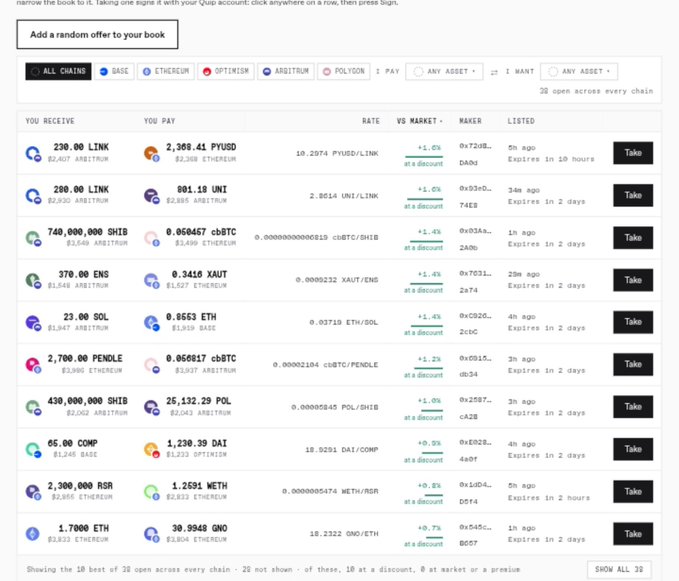Click the RSR token icon beside 2,300,000 RSR
679x581 pixels.
click(x=33, y=492)
